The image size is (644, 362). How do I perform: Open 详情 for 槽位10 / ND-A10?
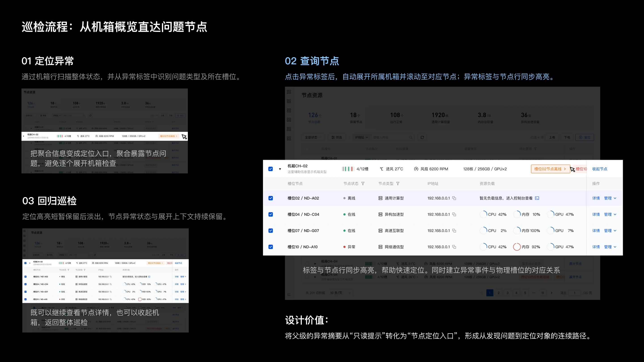click(x=596, y=247)
